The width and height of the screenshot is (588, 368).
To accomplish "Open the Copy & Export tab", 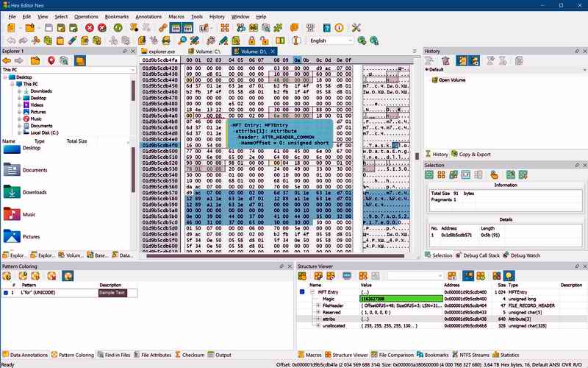I will pyautogui.click(x=475, y=155).
